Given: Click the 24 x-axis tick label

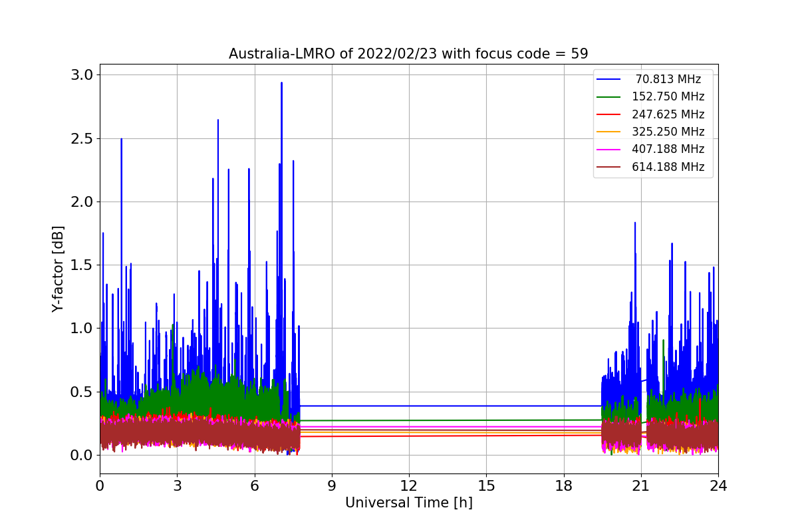Looking at the screenshot, I should [718, 486].
